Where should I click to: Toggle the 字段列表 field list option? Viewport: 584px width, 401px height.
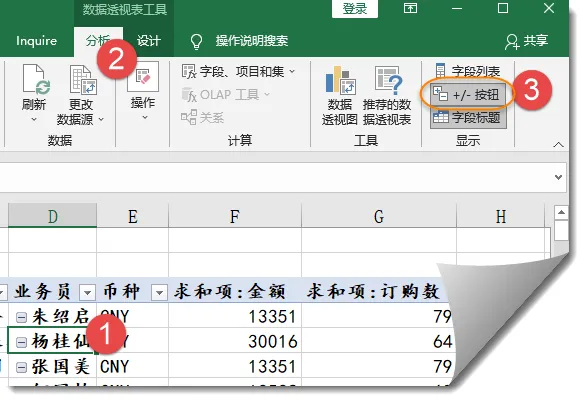click(x=467, y=71)
